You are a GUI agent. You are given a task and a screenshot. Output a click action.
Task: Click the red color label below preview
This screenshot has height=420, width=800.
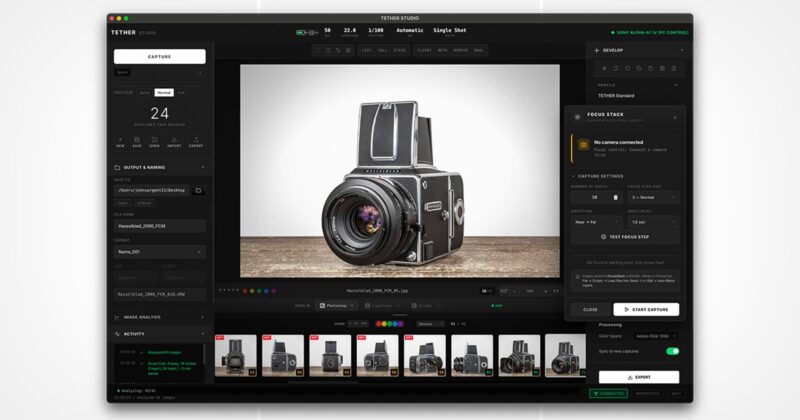[x=245, y=291]
